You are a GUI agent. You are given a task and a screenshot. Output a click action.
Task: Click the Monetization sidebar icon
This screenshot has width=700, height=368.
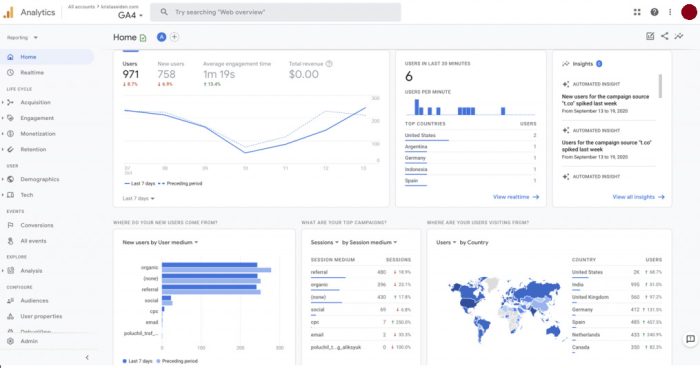click(x=11, y=134)
